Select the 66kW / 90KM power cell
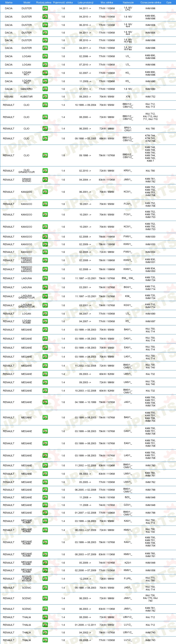The height and width of the screenshot is (644, 176). (107, 138)
